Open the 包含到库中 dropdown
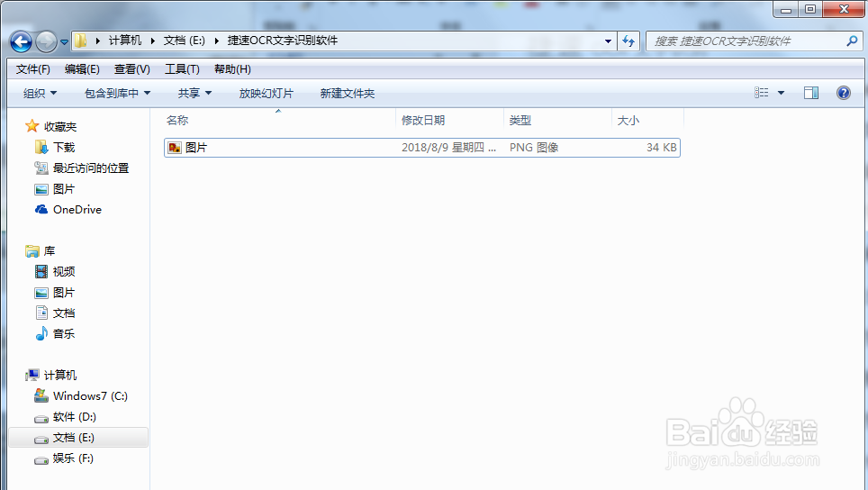The width and height of the screenshot is (868, 490). 117,93
